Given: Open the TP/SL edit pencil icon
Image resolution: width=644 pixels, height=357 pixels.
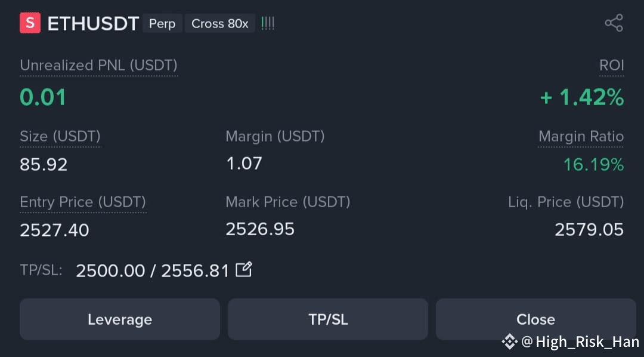Looking at the screenshot, I should (243, 270).
